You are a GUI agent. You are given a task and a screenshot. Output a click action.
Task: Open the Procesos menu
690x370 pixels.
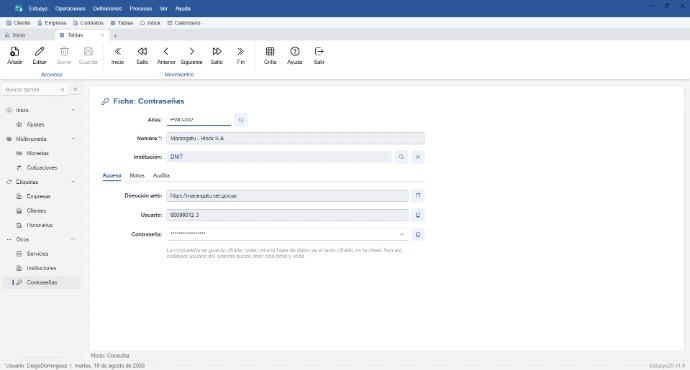click(x=140, y=9)
